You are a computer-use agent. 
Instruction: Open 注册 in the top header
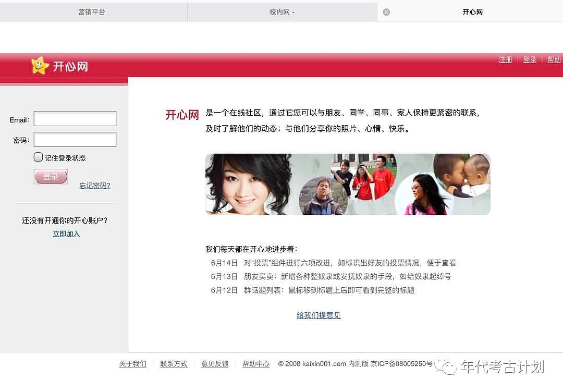tap(506, 60)
